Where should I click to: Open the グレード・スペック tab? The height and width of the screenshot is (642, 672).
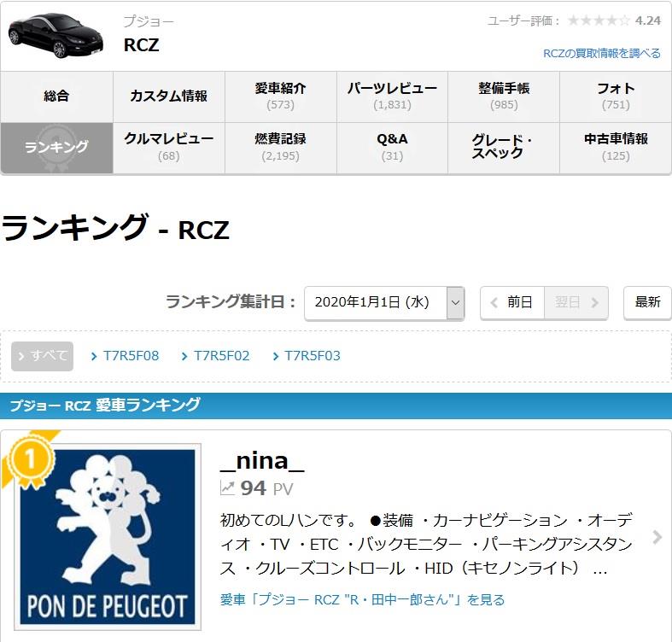(x=504, y=148)
